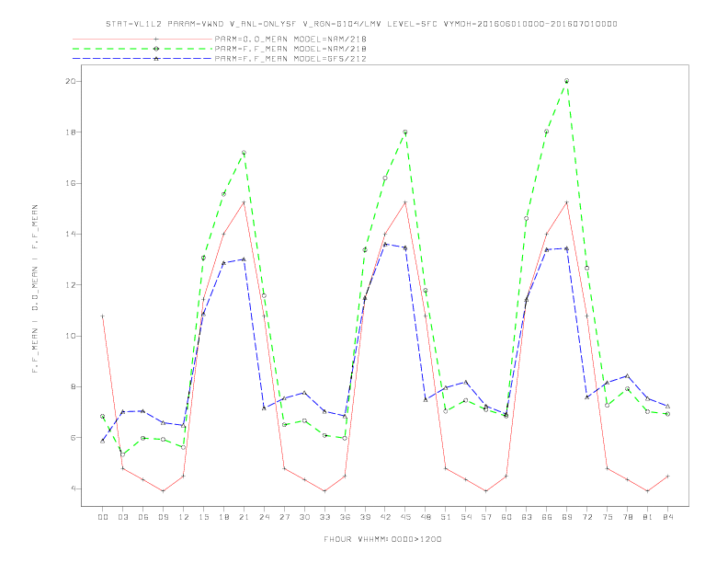Click green circle data point at hour 03
The height and width of the screenshot is (563, 728).
(122, 454)
